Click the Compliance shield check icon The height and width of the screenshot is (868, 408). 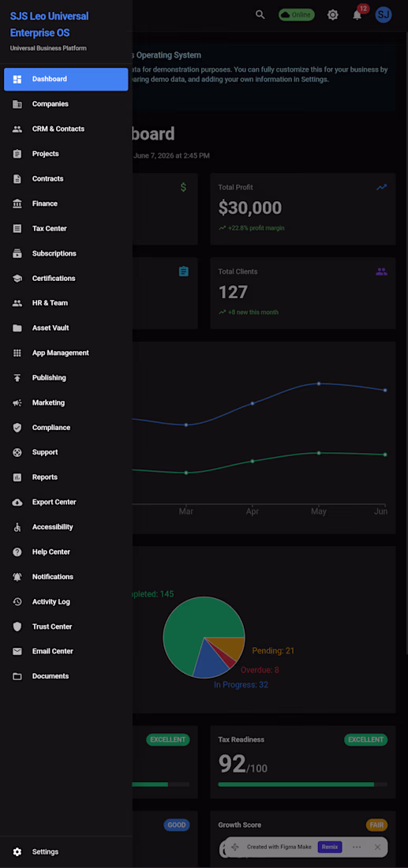(17, 428)
